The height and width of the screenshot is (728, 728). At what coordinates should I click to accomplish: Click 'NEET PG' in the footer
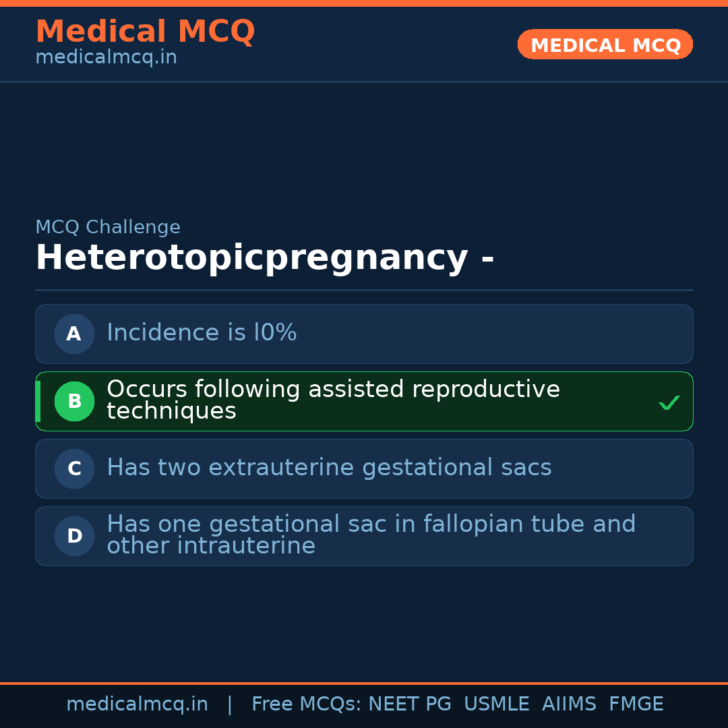click(x=410, y=704)
